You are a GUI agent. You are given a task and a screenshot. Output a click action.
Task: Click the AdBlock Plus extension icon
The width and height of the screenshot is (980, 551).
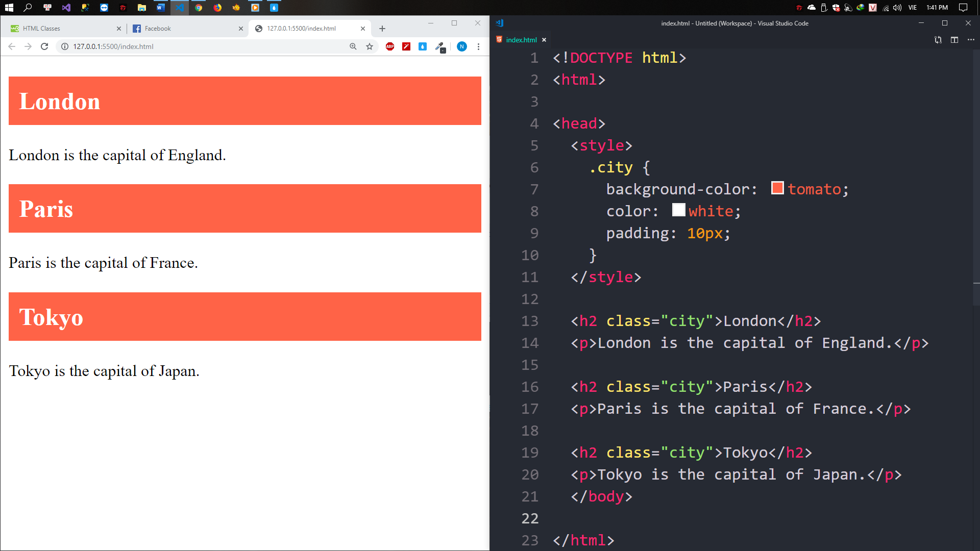click(390, 46)
